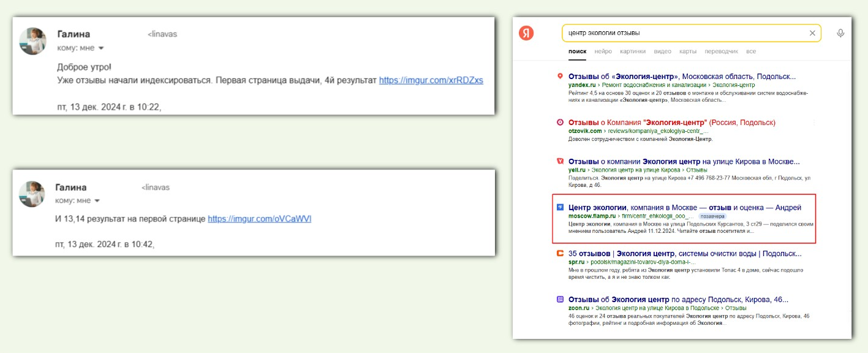Open imgur.com/oVCaWVl link in second email

click(260, 219)
